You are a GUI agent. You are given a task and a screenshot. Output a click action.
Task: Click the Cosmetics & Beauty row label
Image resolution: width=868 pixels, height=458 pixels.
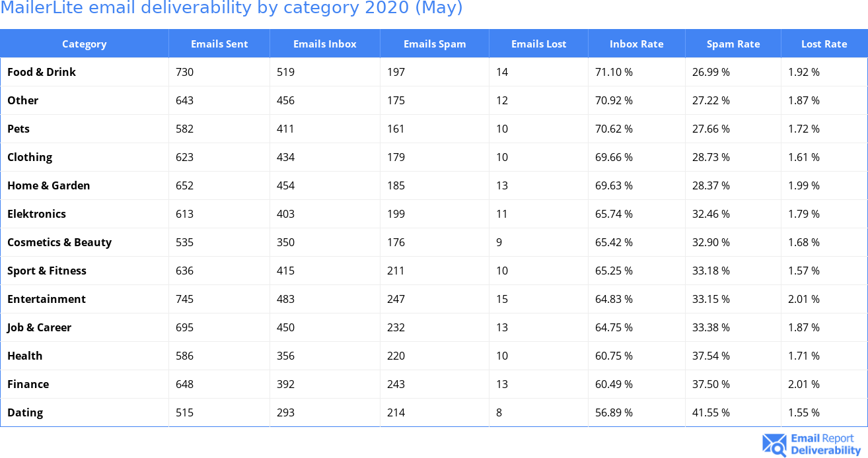59,242
